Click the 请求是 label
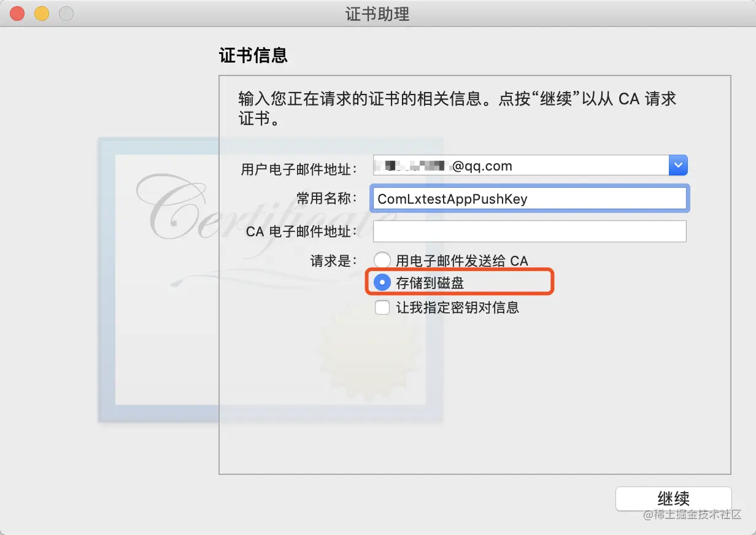Image resolution: width=756 pixels, height=535 pixels. click(x=333, y=261)
